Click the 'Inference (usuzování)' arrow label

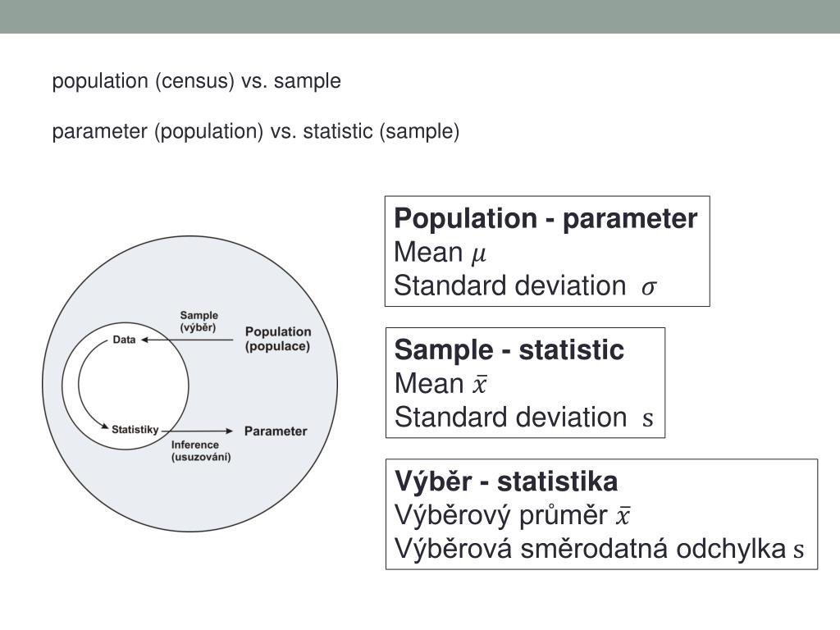point(201,451)
